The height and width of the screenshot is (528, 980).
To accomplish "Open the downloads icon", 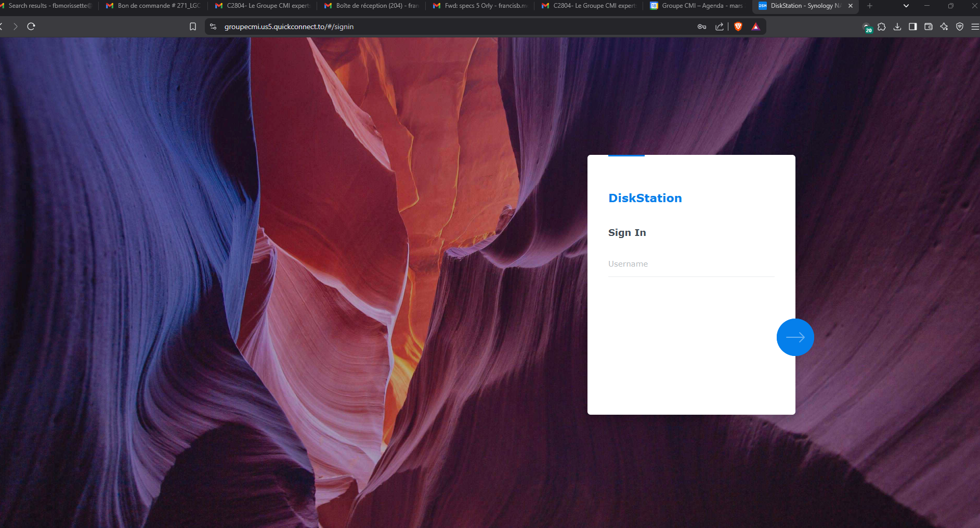I will coord(897,27).
